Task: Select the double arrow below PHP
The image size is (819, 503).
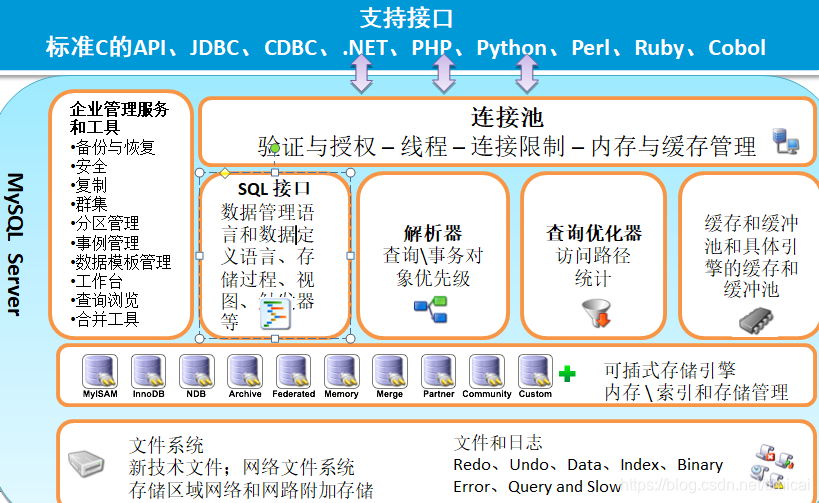Action: tap(444, 74)
